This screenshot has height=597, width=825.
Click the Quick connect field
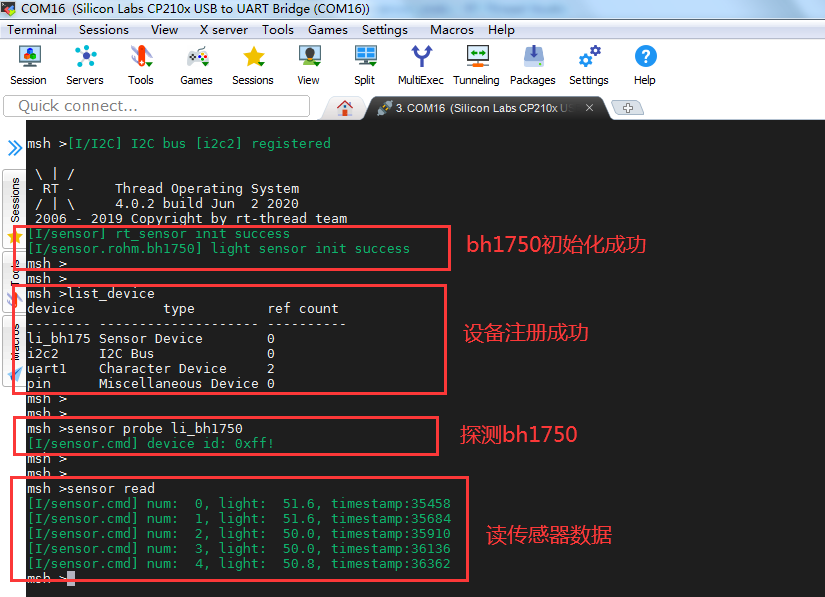tap(156, 105)
